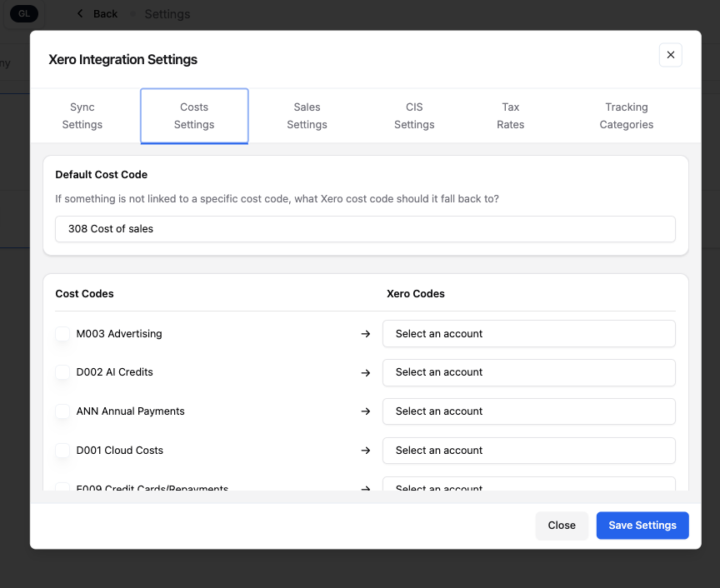Open the Sync Settings tab
The width and height of the screenshot is (720, 588).
[82, 116]
